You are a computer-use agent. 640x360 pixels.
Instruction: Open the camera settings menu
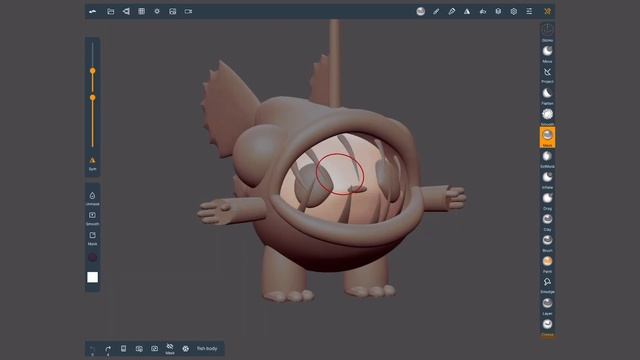coord(188,11)
